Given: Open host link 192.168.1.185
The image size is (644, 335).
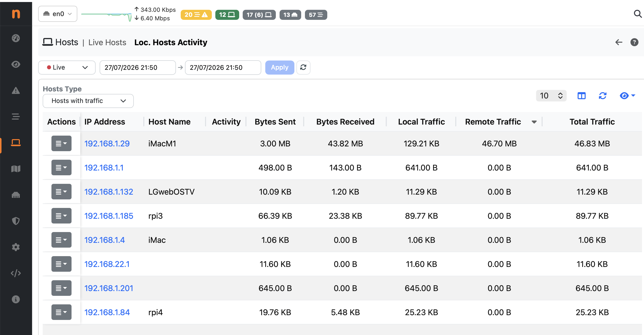Looking at the screenshot, I should click(109, 216).
